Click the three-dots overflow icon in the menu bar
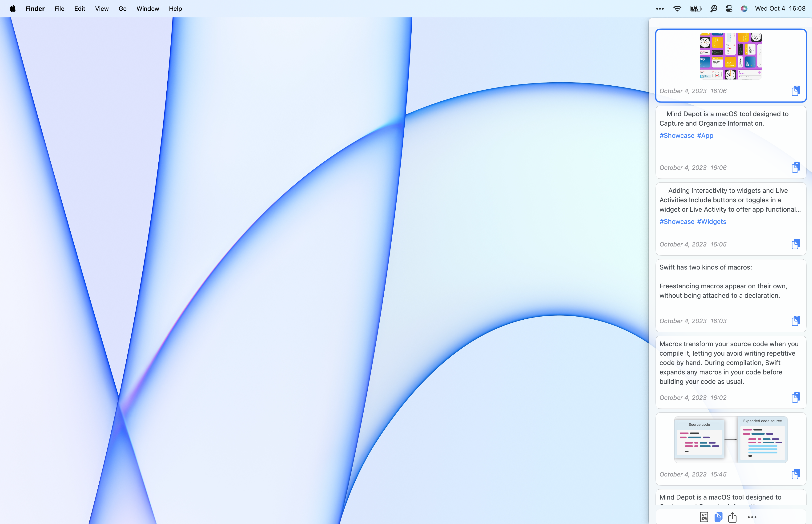This screenshot has width=812, height=524. [660, 9]
